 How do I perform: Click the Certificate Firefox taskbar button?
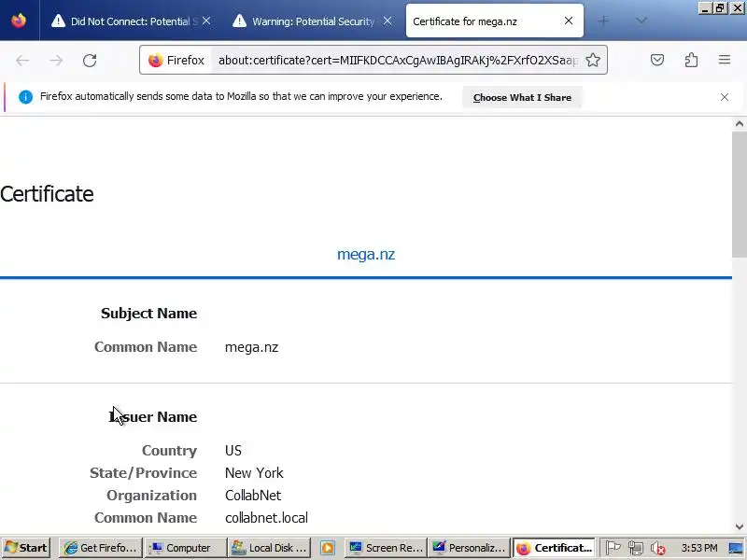[x=554, y=548]
